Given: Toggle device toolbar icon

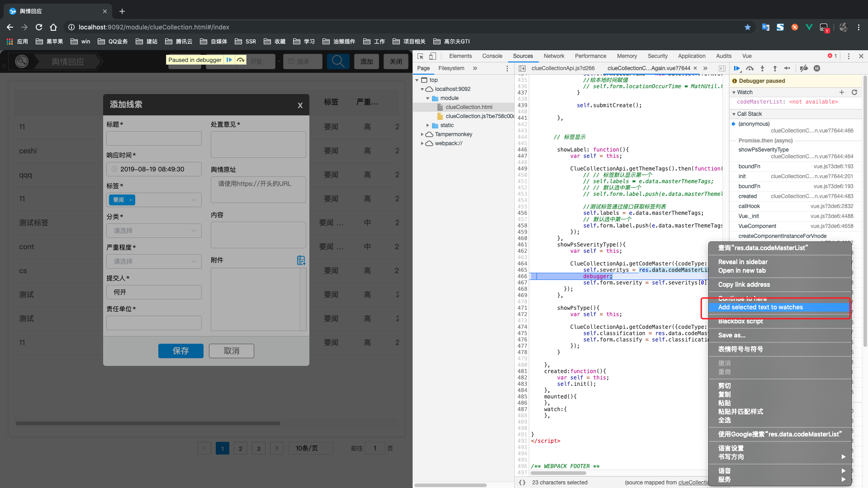Looking at the screenshot, I should [x=432, y=56].
